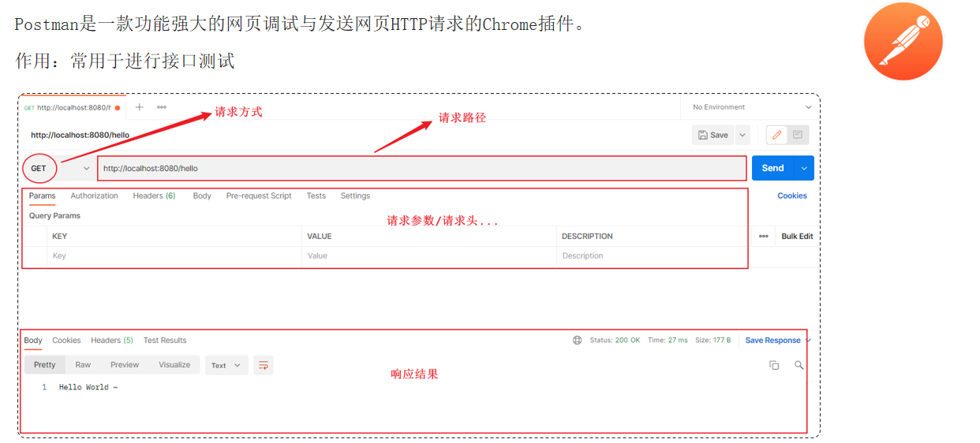Open the Pre-request Script tab

click(x=259, y=195)
